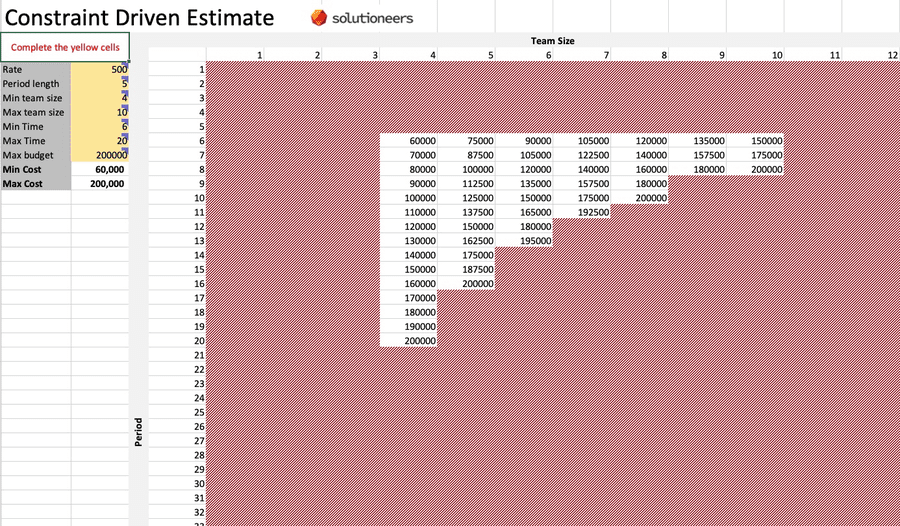
Task: Select 200000 in period row 8
Action: click(755, 169)
